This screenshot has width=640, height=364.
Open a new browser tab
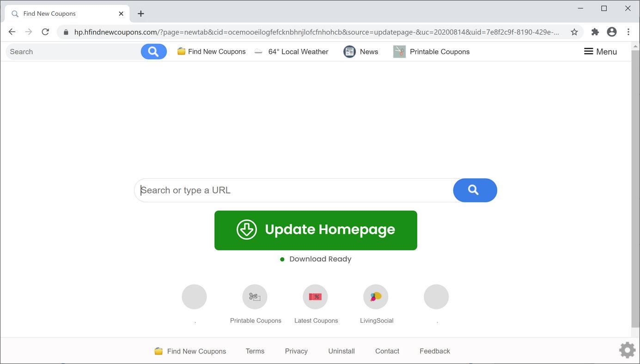(x=141, y=14)
